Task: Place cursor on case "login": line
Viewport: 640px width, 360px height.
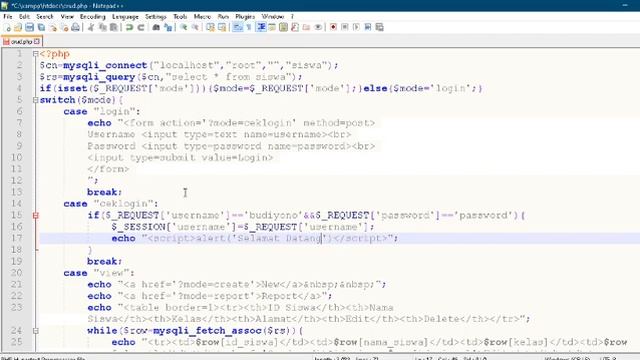Action: [102, 111]
